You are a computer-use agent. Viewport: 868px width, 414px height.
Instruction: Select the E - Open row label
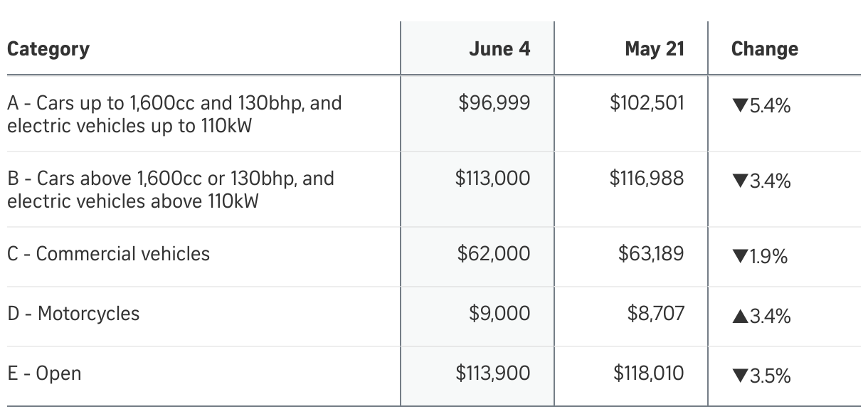pyautogui.click(x=44, y=373)
